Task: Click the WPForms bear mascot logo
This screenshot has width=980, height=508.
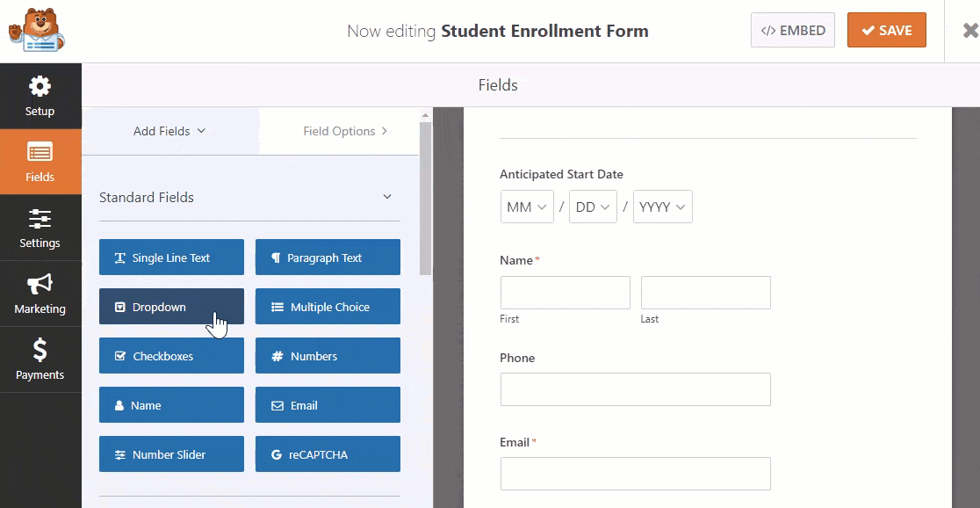Action: 37,30
